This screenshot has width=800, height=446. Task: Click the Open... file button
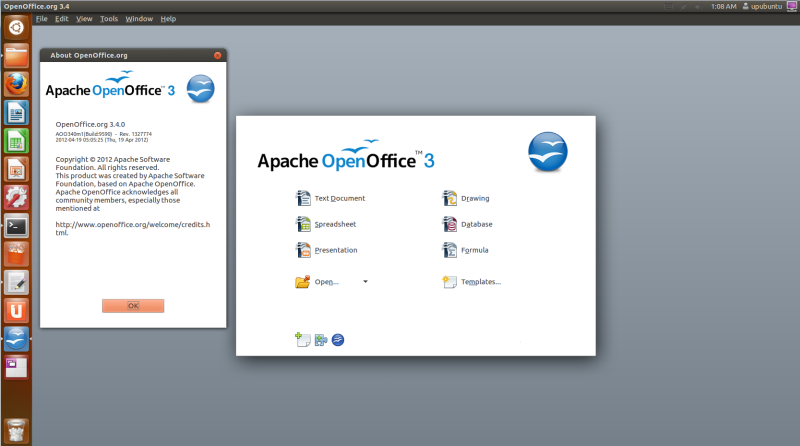tap(317, 282)
